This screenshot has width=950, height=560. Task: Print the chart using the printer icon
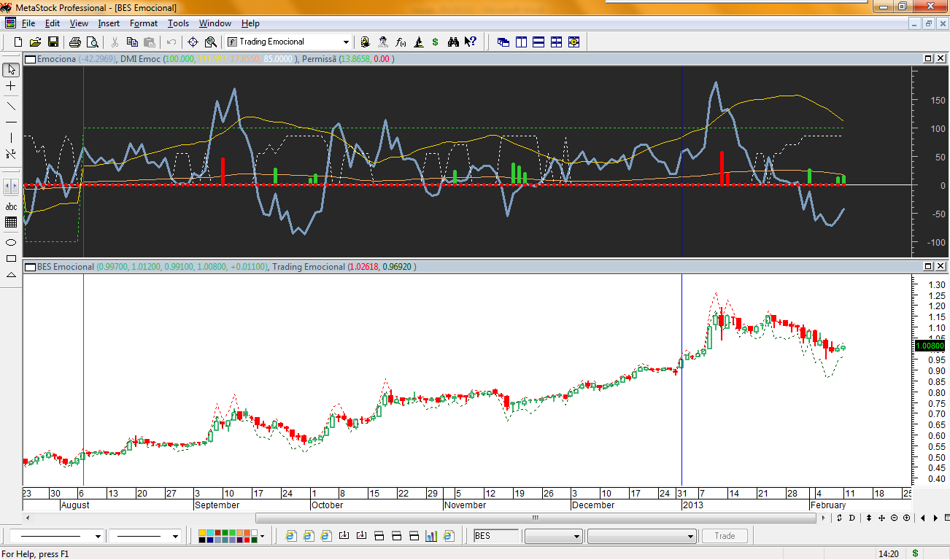75,42
